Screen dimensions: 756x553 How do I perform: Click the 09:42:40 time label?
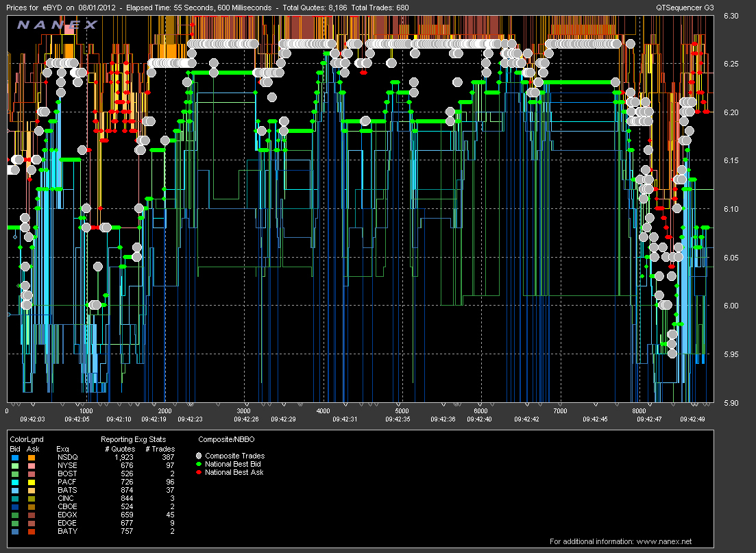point(479,419)
